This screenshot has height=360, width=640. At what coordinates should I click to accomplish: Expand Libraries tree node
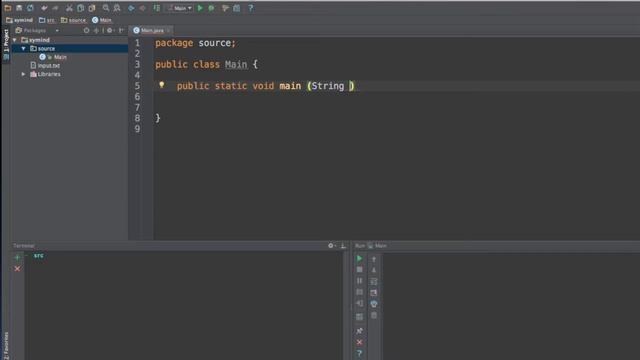point(24,74)
